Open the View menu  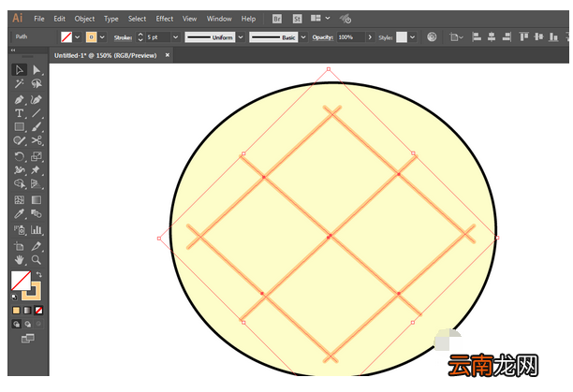pos(190,19)
